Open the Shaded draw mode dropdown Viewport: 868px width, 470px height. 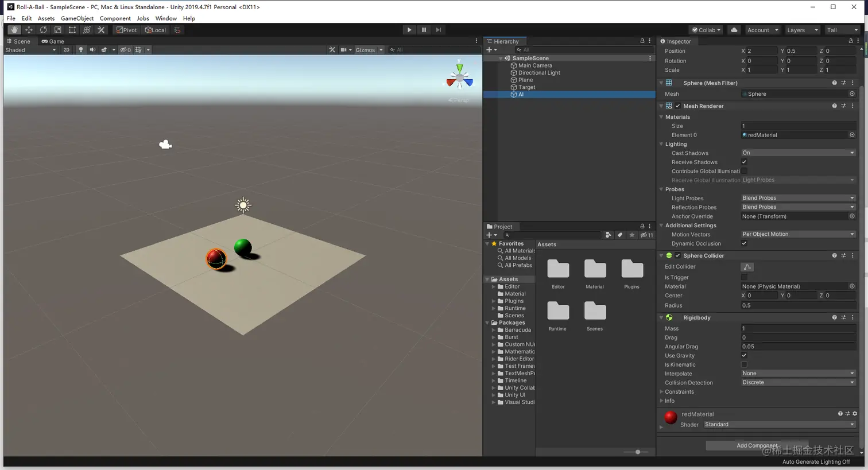[30, 50]
